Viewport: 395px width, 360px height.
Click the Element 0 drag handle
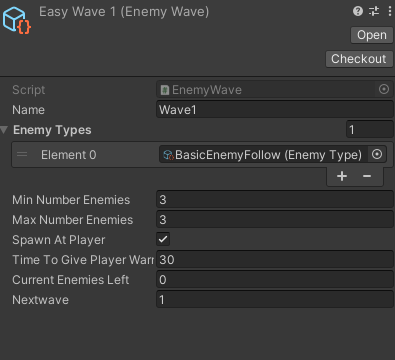22,154
